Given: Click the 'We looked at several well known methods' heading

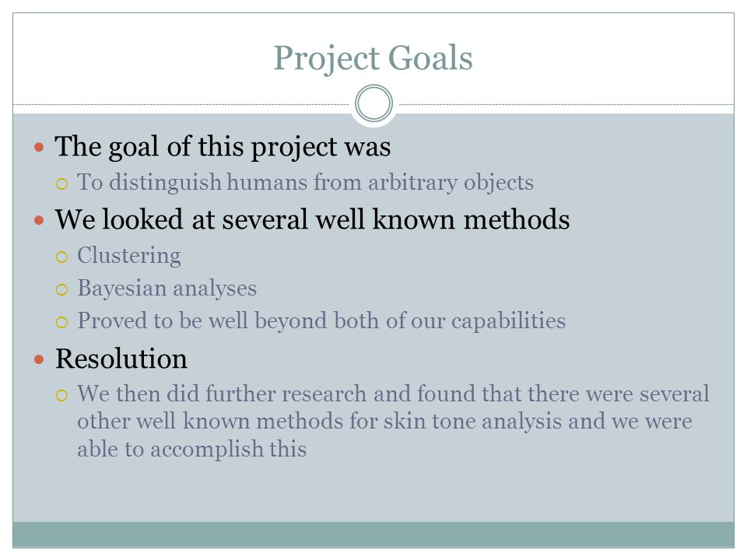Looking at the screenshot, I should pyautogui.click(x=312, y=219).
